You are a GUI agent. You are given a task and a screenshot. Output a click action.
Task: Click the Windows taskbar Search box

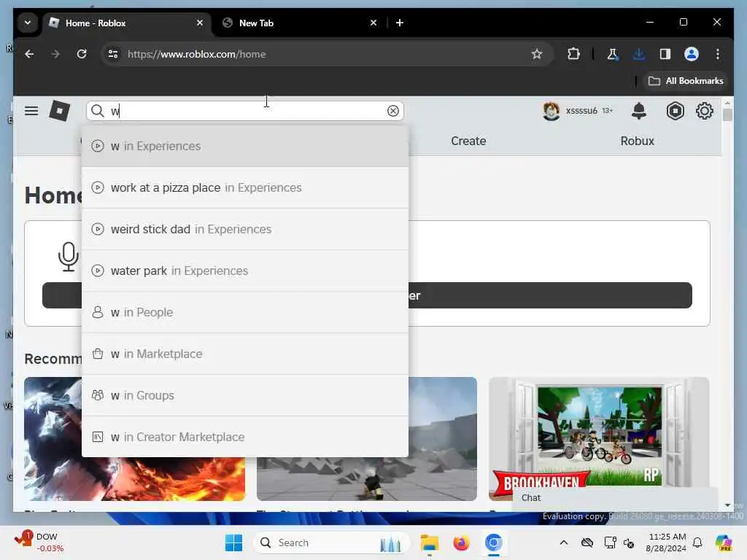coord(332,542)
